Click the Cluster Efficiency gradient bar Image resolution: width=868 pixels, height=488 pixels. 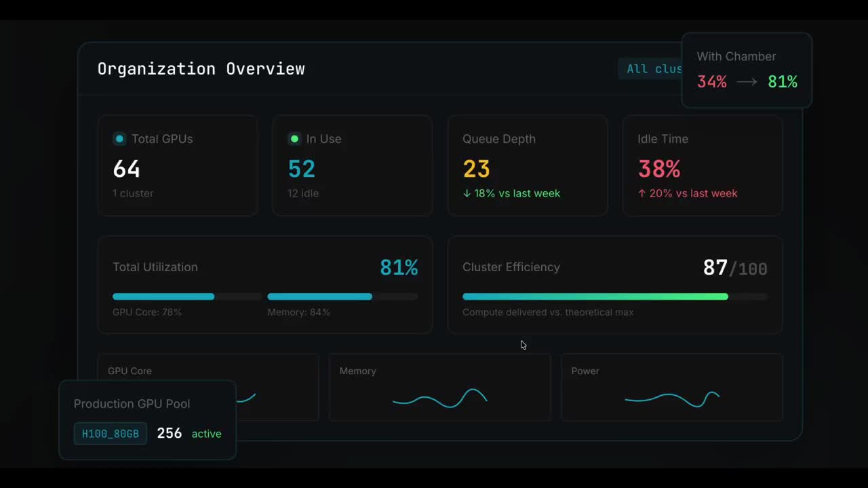[x=614, y=297]
